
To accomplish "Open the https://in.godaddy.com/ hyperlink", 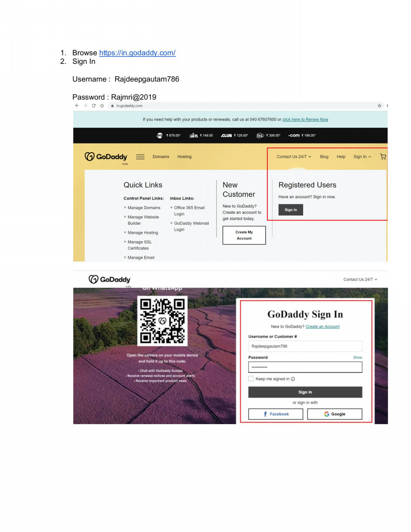I will point(137,53).
